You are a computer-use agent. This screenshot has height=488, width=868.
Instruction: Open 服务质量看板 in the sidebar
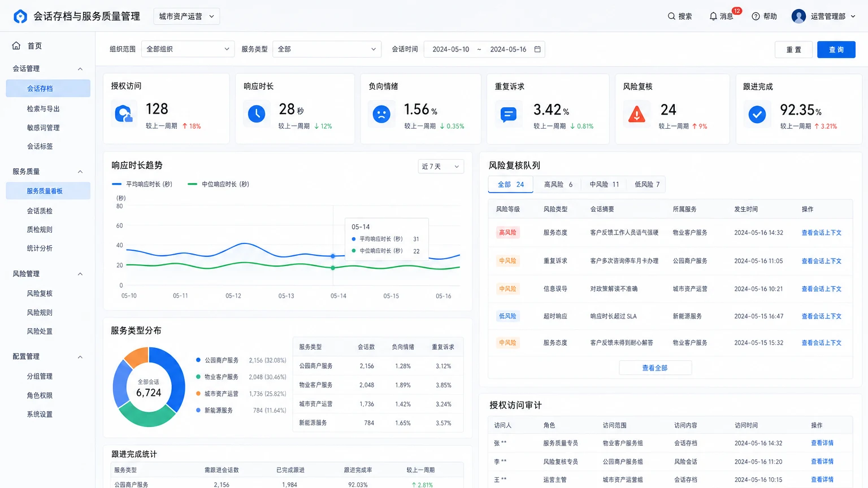(48, 191)
